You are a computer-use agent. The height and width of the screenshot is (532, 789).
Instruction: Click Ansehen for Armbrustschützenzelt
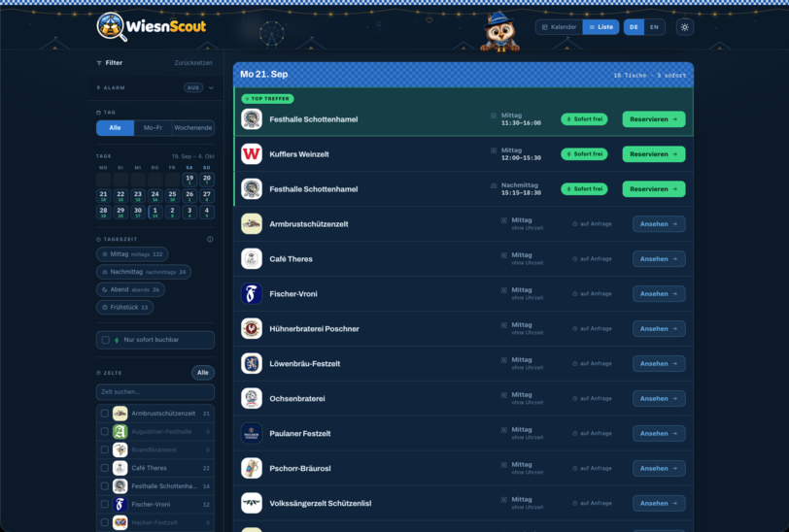pos(659,223)
